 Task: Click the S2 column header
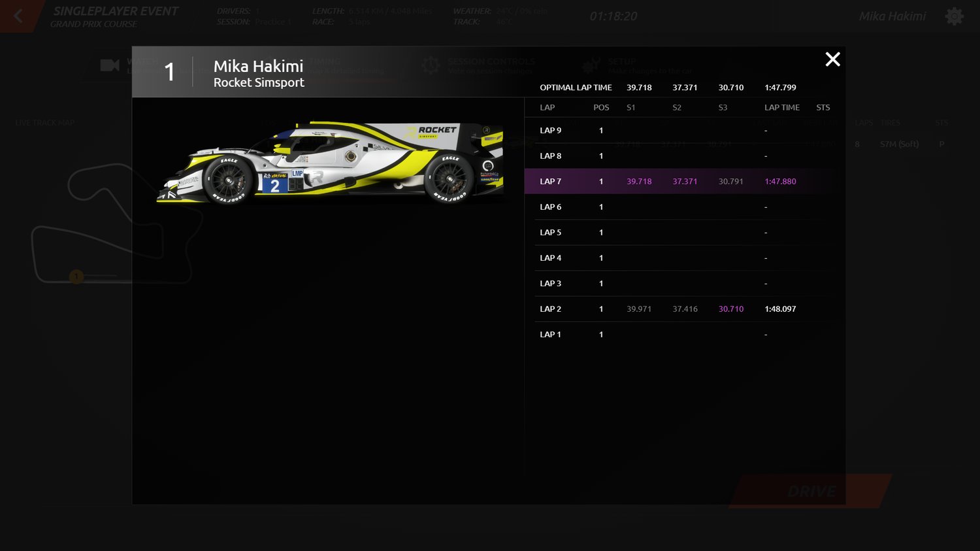[677, 108]
